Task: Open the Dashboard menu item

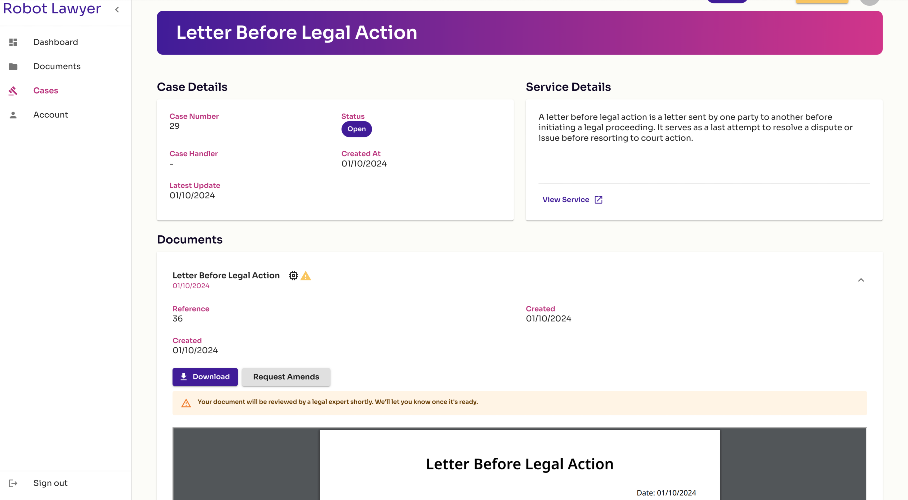Action: (56, 42)
